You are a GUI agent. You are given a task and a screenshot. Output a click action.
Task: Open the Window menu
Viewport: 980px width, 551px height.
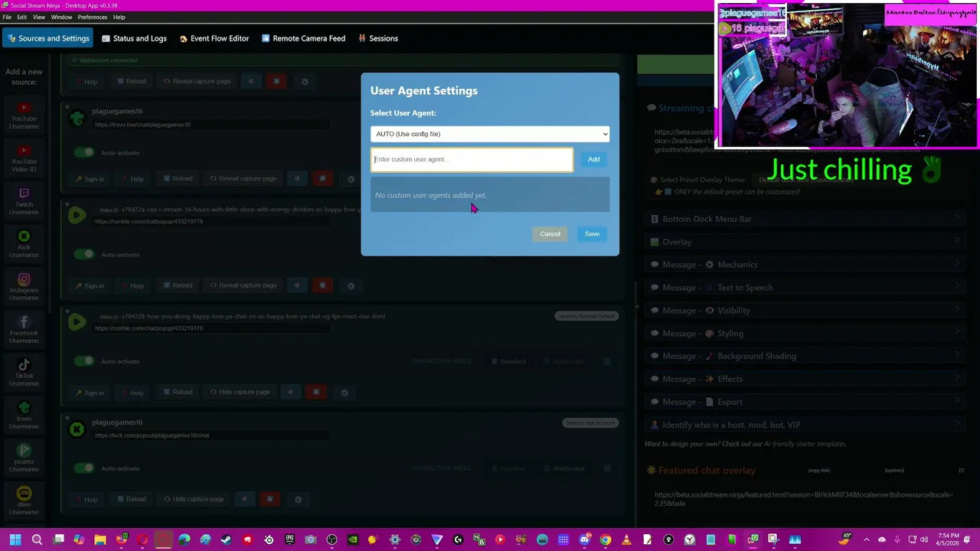coord(61,17)
